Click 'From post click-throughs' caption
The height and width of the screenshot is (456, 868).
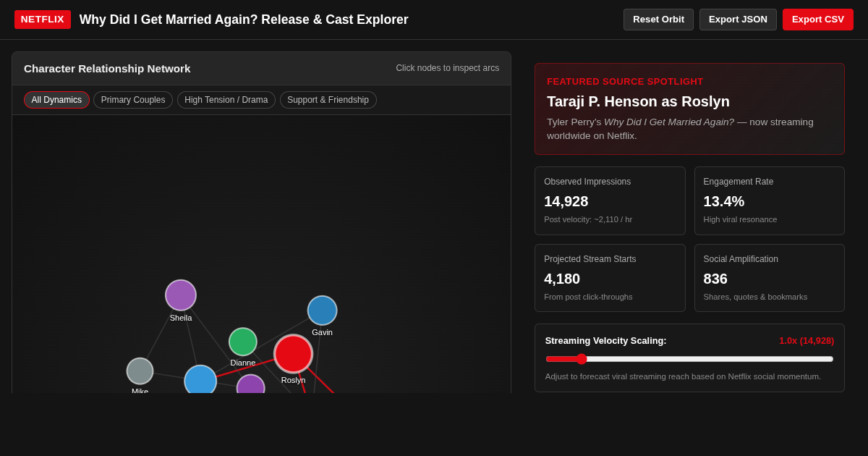pyautogui.click(x=588, y=297)
